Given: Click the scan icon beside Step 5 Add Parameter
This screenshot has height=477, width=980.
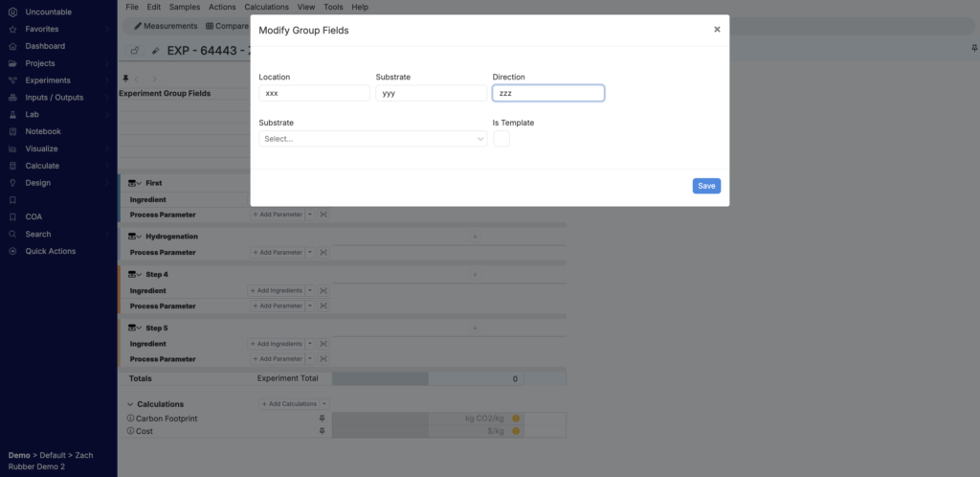Looking at the screenshot, I should [323, 359].
